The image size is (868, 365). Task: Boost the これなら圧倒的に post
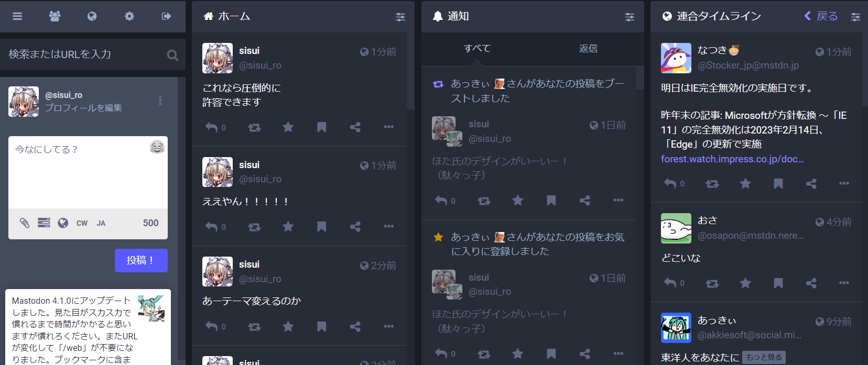click(x=254, y=127)
